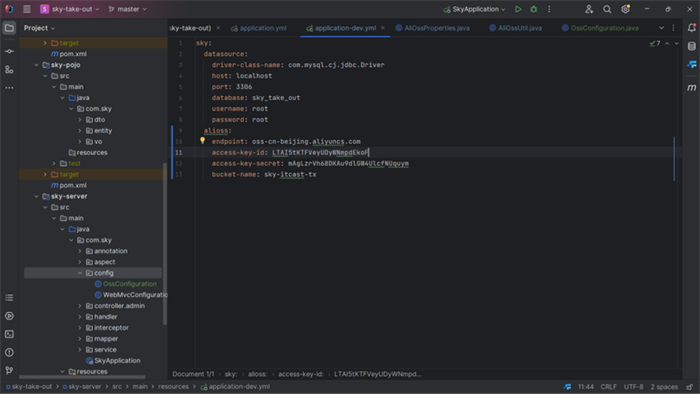Click the access-key-secret value text
Image resolution: width=700 pixels, height=394 pixels.
(348, 163)
